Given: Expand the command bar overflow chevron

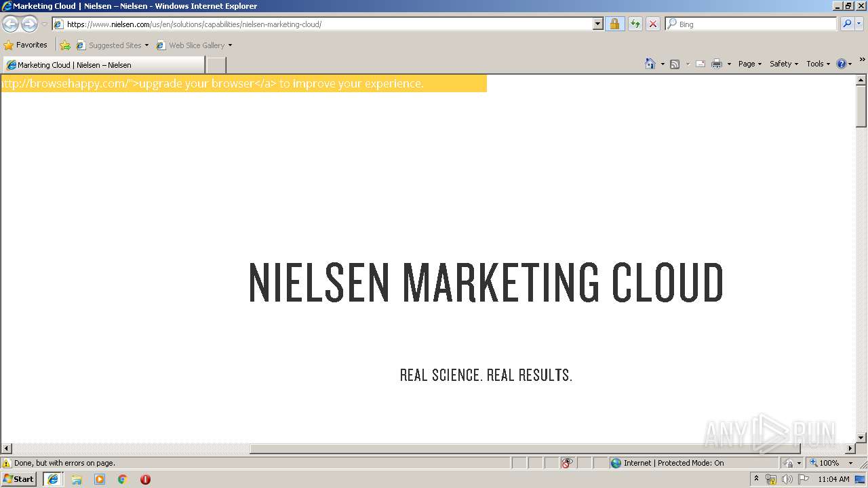Looking at the screenshot, I should click(x=862, y=60).
